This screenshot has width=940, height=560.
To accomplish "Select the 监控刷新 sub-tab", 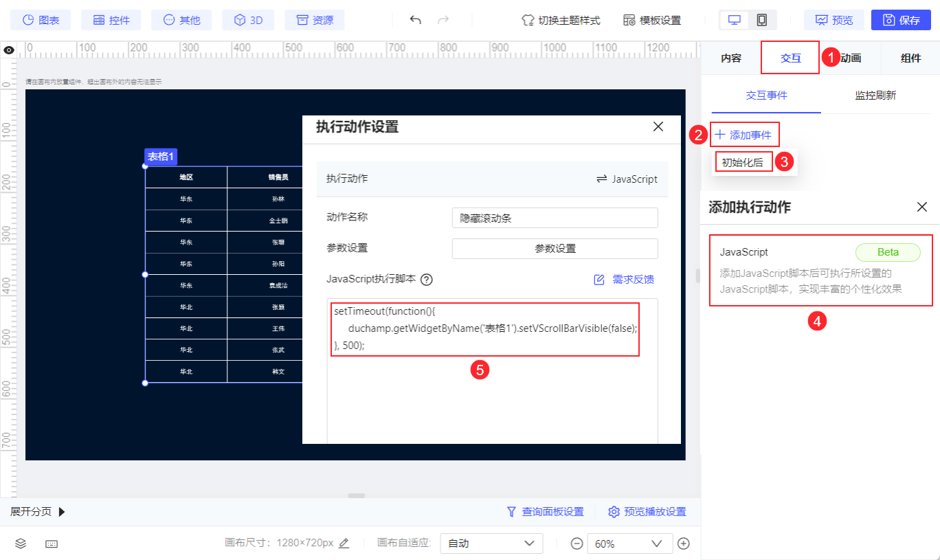I will (x=875, y=96).
